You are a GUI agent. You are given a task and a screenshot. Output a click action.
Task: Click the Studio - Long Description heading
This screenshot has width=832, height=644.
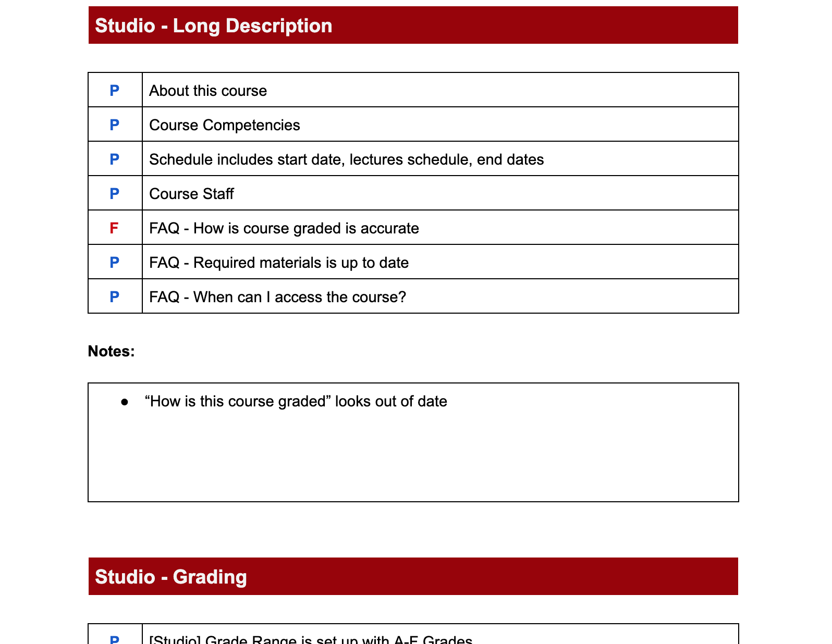tap(213, 26)
